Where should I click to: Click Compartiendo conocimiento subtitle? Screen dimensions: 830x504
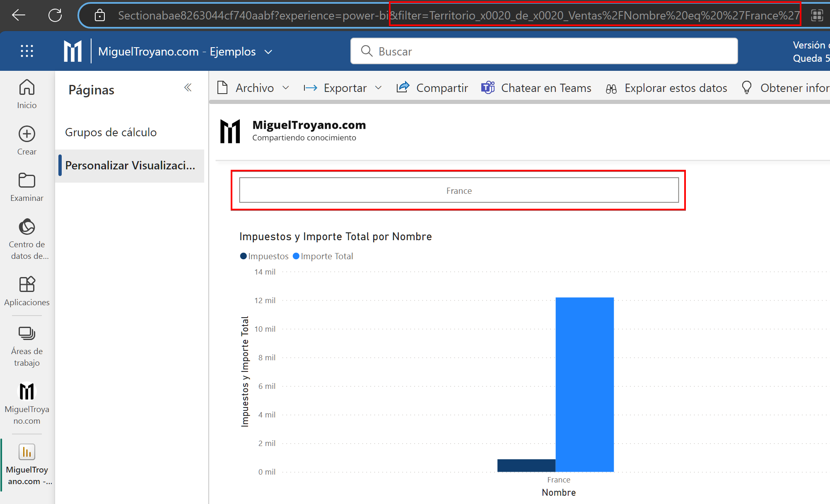tap(304, 137)
